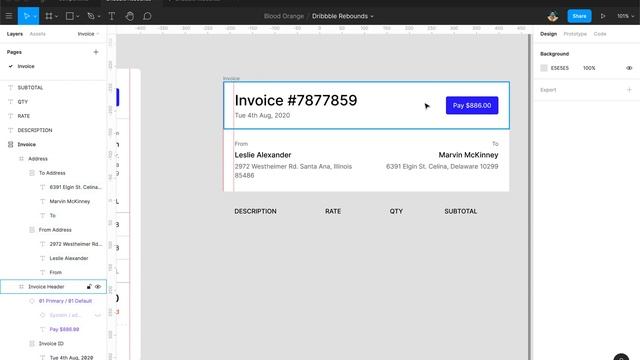The image size is (640, 360).
Task: Select the To Address layer
Action: (52, 173)
